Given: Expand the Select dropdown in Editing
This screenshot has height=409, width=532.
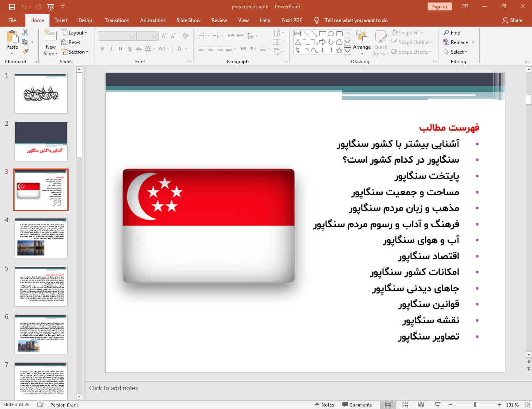Looking at the screenshot, I should pos(456,52).
